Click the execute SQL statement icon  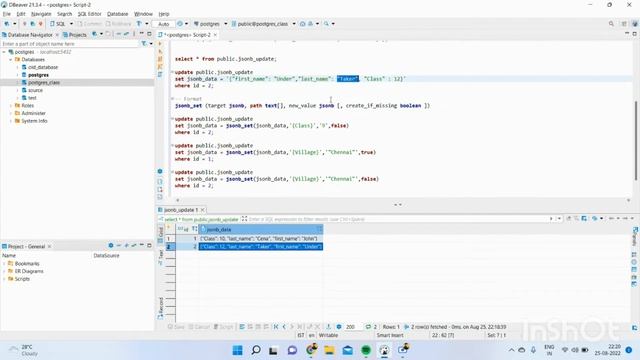click(x=160, y=44)
